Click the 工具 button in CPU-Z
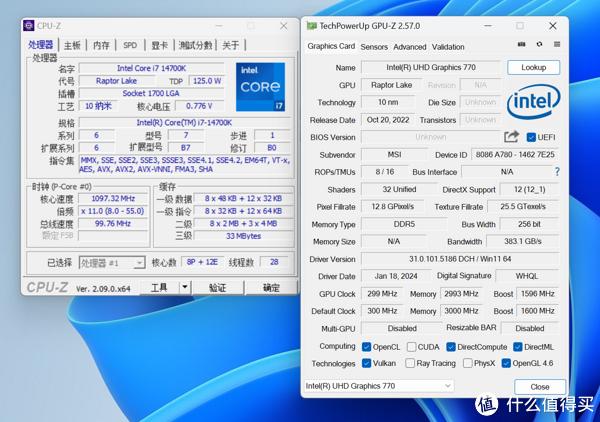The width and height of the screenshot is (600, 422). click(x=159, y=287)
